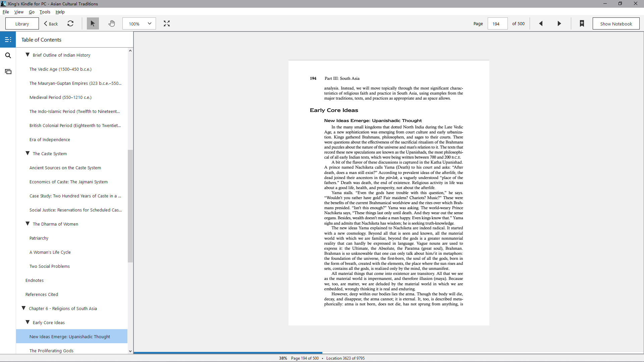This screenshot has height=362, width=644.
Task: Go to Ancient Sources on the Caste System
Action: (72, 168)
